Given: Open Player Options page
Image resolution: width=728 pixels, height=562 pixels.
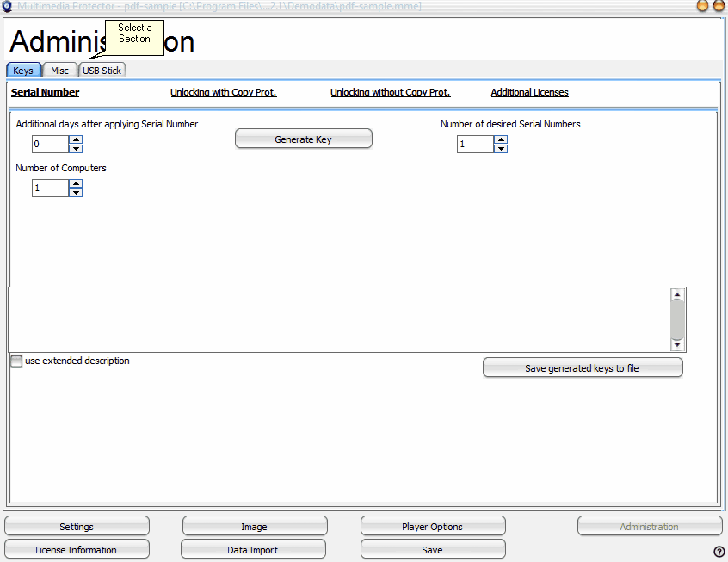Looking at the screenshot, I should click(432, 527).
